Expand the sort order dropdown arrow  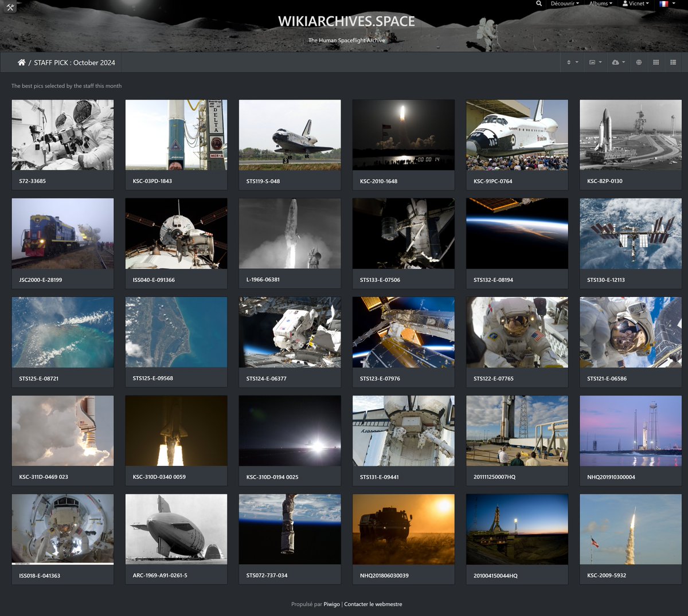tap(576, 62)
